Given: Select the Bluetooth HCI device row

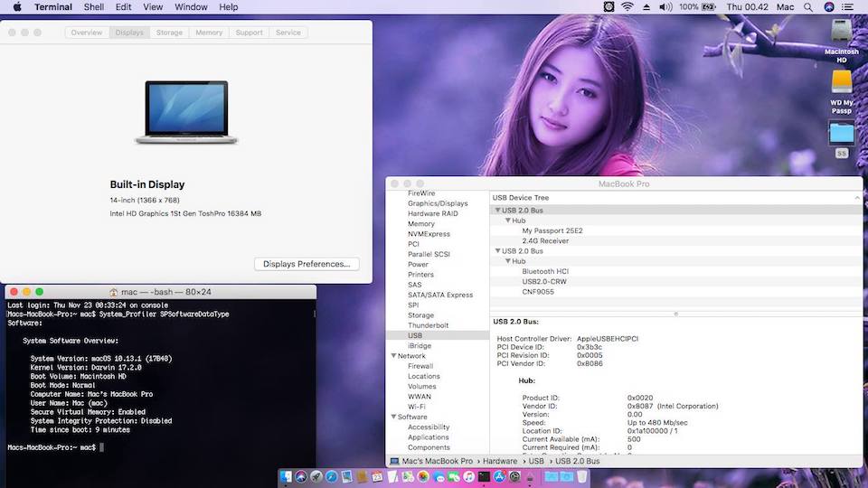Looking at the screenshot, I should pos(544,271).
